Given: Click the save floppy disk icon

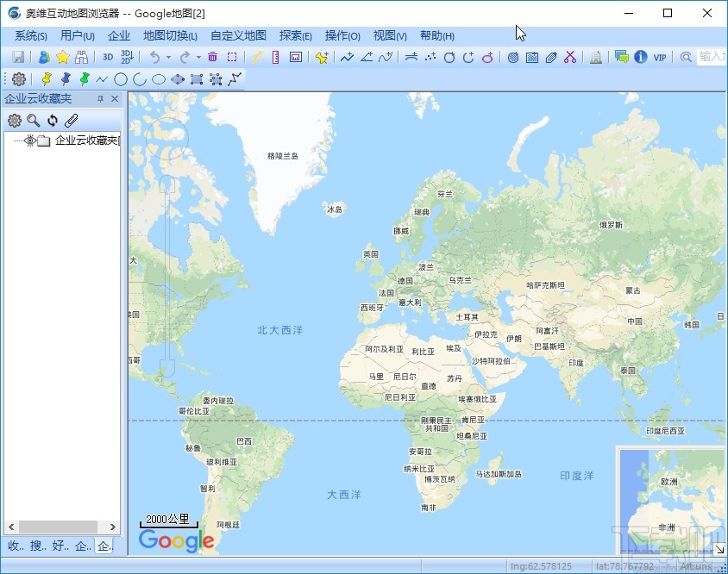Looking at the screenshot, I should [x=18, y=57].
